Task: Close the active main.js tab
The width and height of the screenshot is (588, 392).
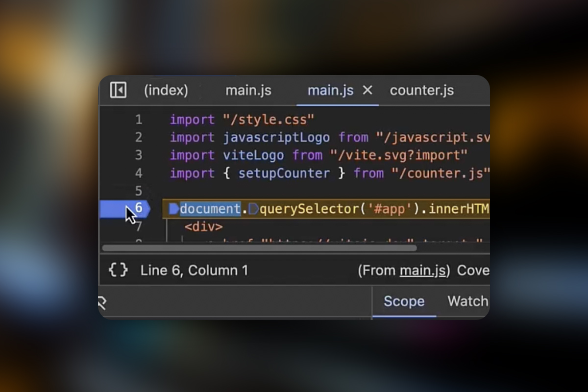Action: 367,90
